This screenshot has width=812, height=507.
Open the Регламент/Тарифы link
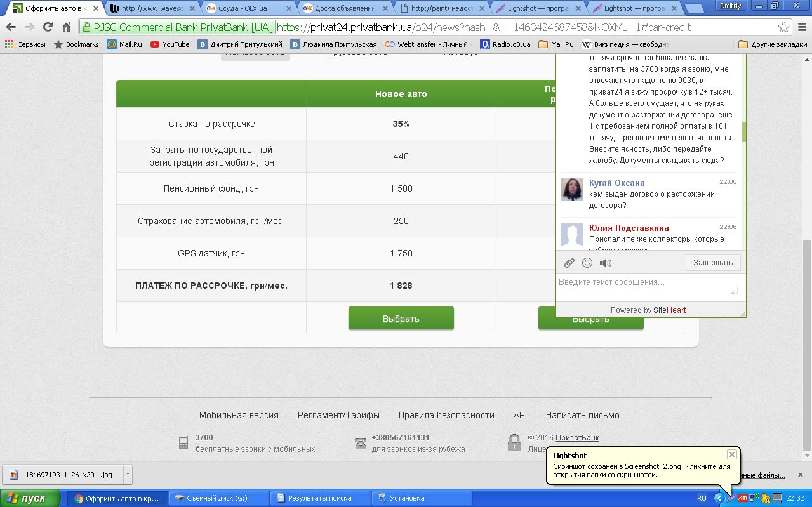point(338,415)
